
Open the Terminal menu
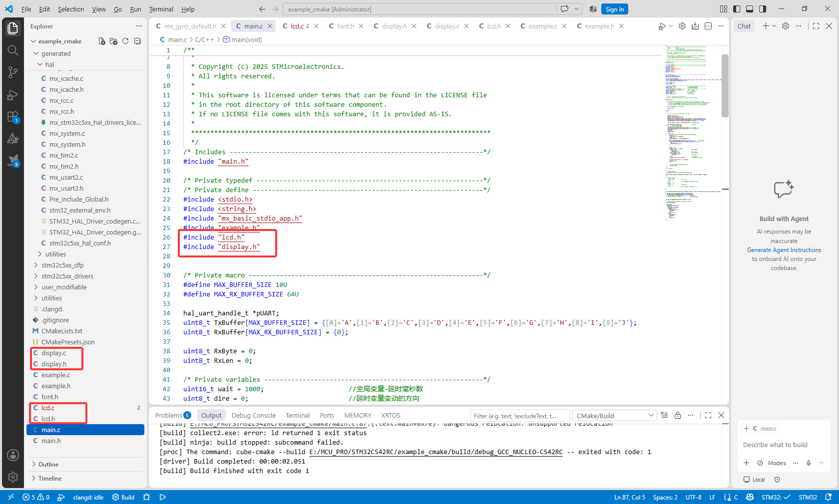click(161, 9)
